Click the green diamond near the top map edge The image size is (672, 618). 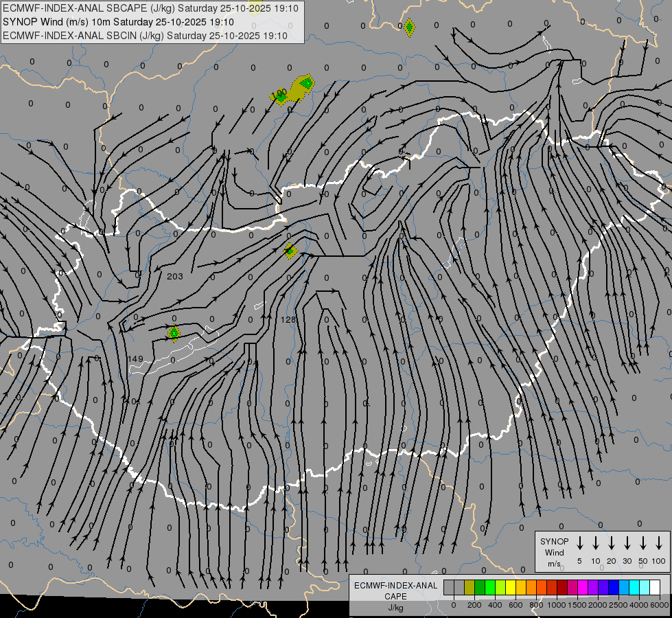pos(409,27)
